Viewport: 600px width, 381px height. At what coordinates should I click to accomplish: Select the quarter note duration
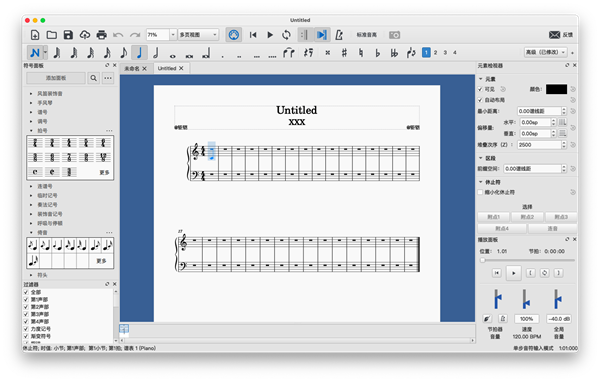pyautogui.click(x=139, y=52)
